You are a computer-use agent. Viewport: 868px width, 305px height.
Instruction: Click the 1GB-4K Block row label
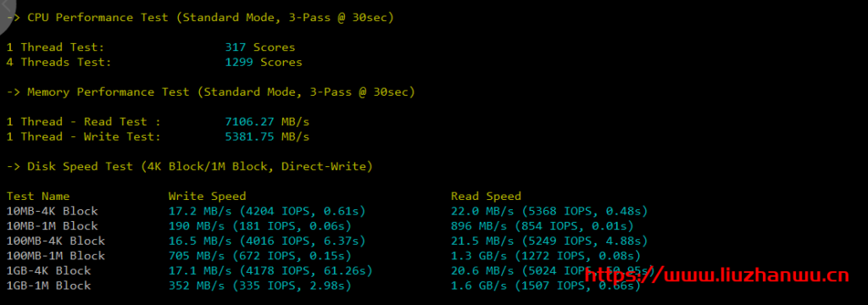coord(48,270)
